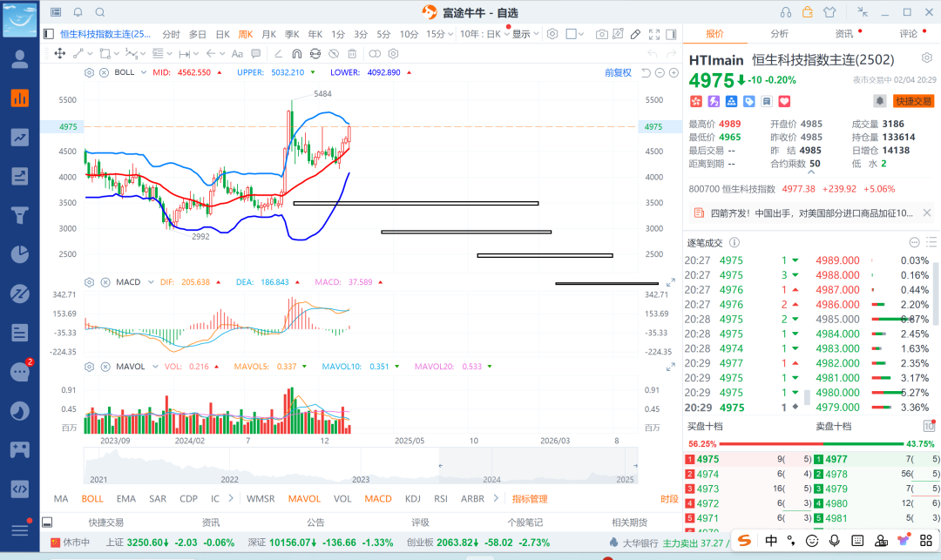
Task: Open customer service headset icon
Action: [x=786, y=12]
